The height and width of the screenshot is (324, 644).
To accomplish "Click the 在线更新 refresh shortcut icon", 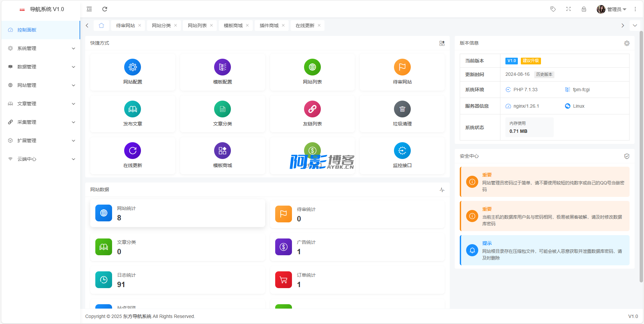I will point(133,151).
